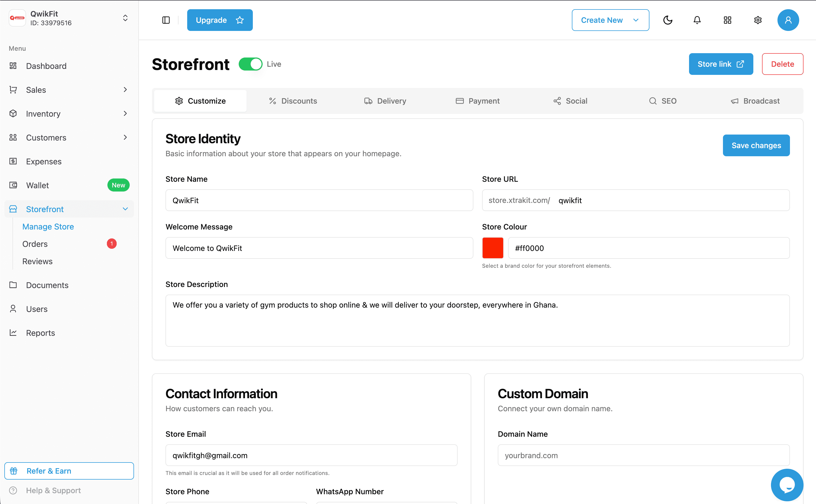Image resolution: width=816 pixels, height=504 pixels.
Task: Open Reviews under Storefront
Action: [x=37, y=261]
